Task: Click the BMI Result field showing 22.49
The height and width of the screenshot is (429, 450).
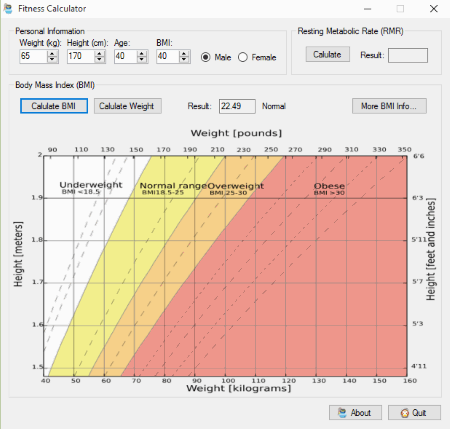Action: pos(237,106)
